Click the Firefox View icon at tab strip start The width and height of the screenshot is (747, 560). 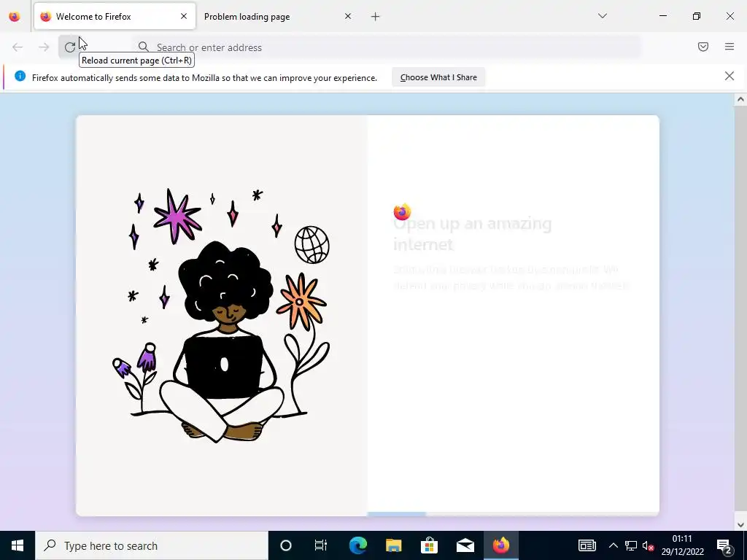click(15, 16)
